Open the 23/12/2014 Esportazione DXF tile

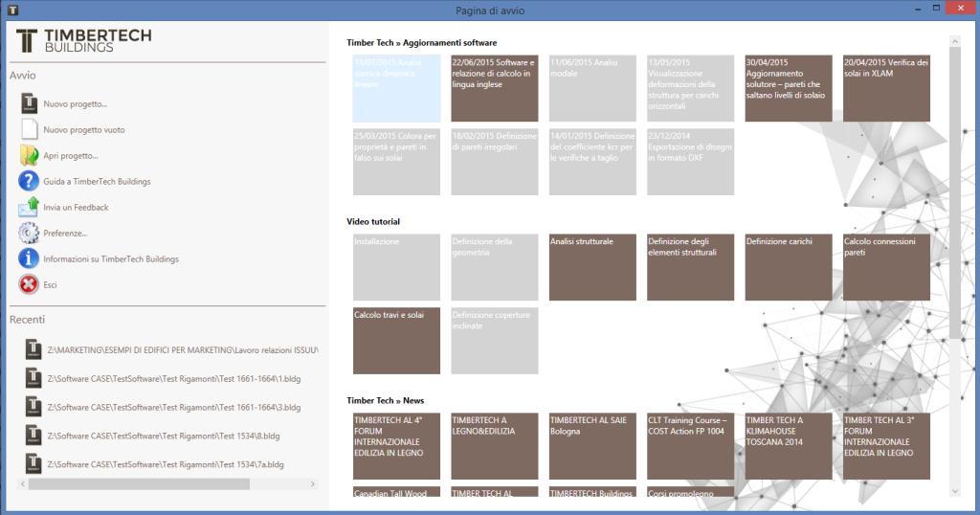(691, 162)
